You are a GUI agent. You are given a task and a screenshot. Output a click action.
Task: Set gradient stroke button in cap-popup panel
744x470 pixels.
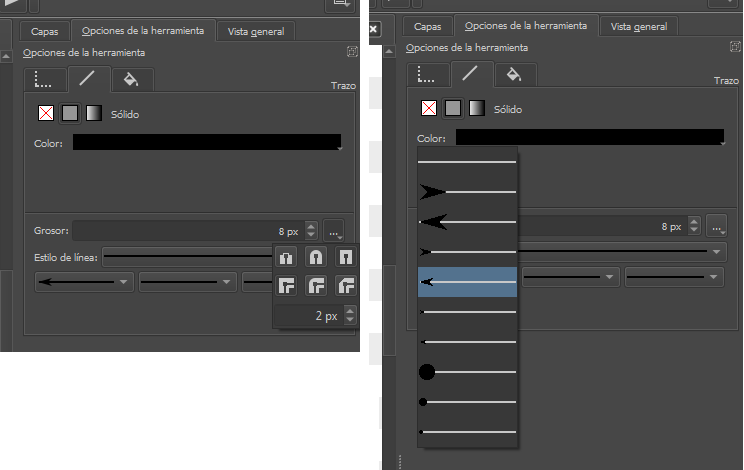pos(94,113)
